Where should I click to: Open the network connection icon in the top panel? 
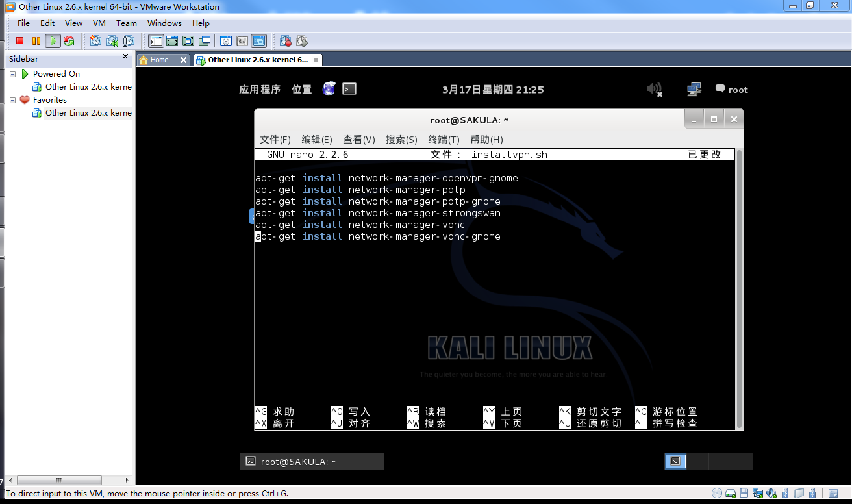694,90
